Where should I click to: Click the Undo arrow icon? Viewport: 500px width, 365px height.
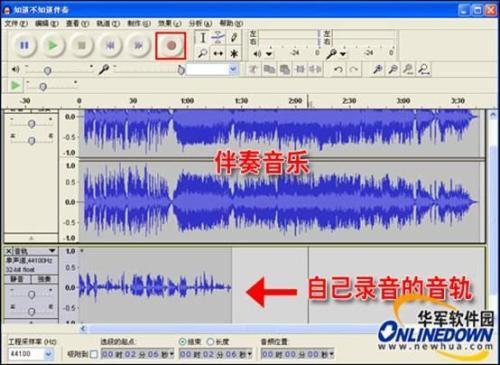pyautogui.click(x=338, y=69)
